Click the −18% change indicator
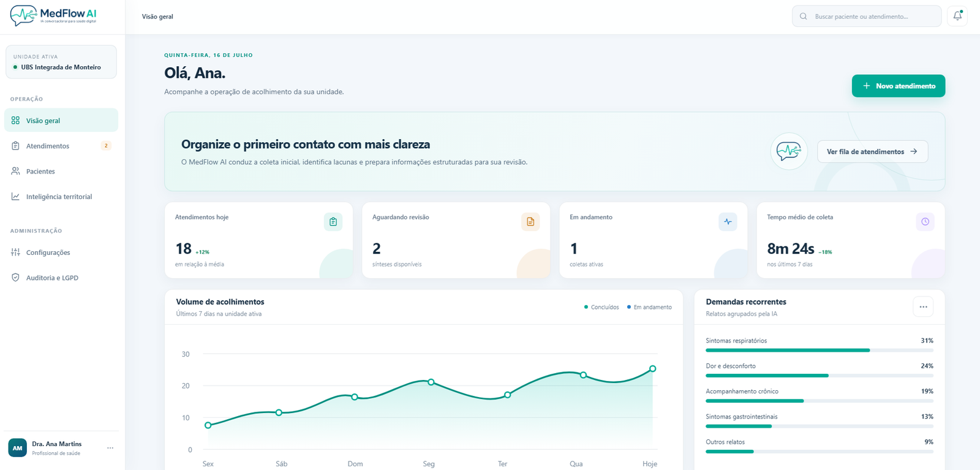 click(825, 252)
